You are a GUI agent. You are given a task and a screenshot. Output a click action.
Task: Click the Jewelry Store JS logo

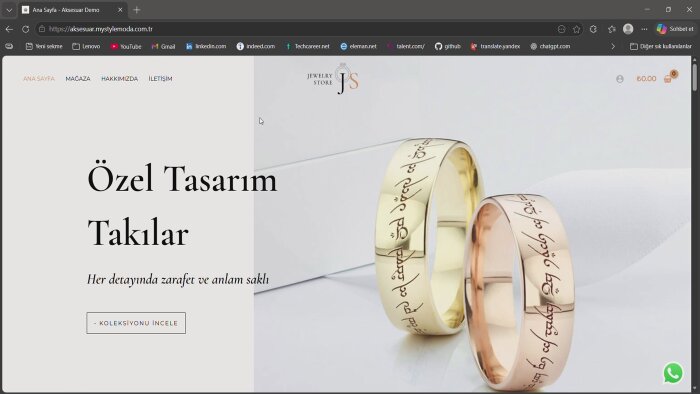(333, 79)
